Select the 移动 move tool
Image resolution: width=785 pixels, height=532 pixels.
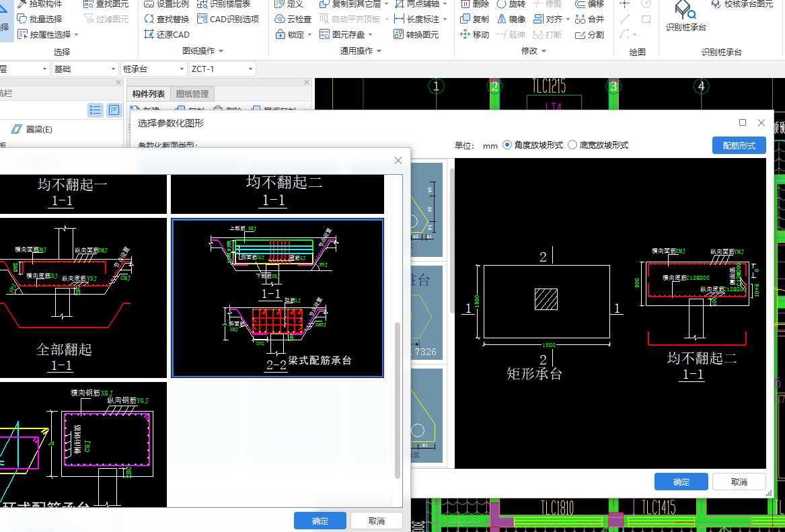pos(475,34)
